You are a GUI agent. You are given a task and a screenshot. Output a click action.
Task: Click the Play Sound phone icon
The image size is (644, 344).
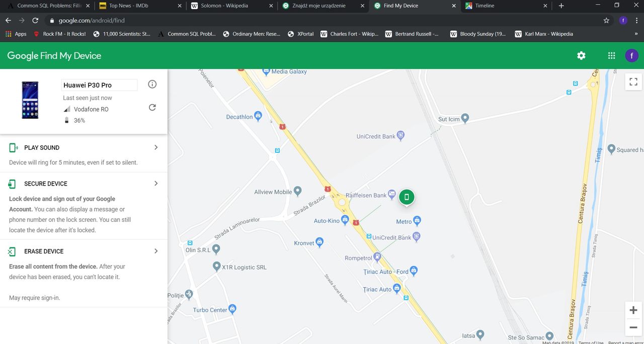pyautogui.click(x=14, y=147)
